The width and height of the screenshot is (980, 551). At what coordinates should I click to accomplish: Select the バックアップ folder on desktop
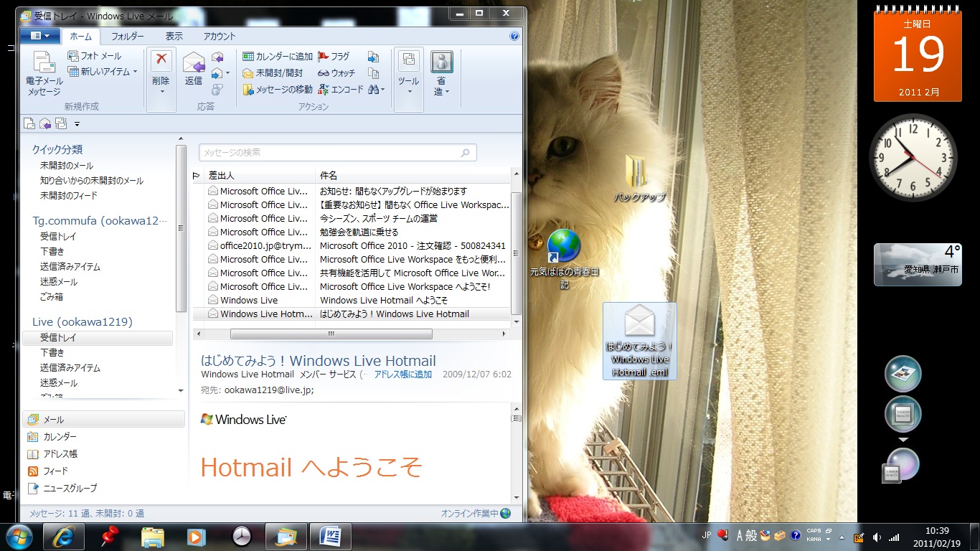[x=639, y=179]
